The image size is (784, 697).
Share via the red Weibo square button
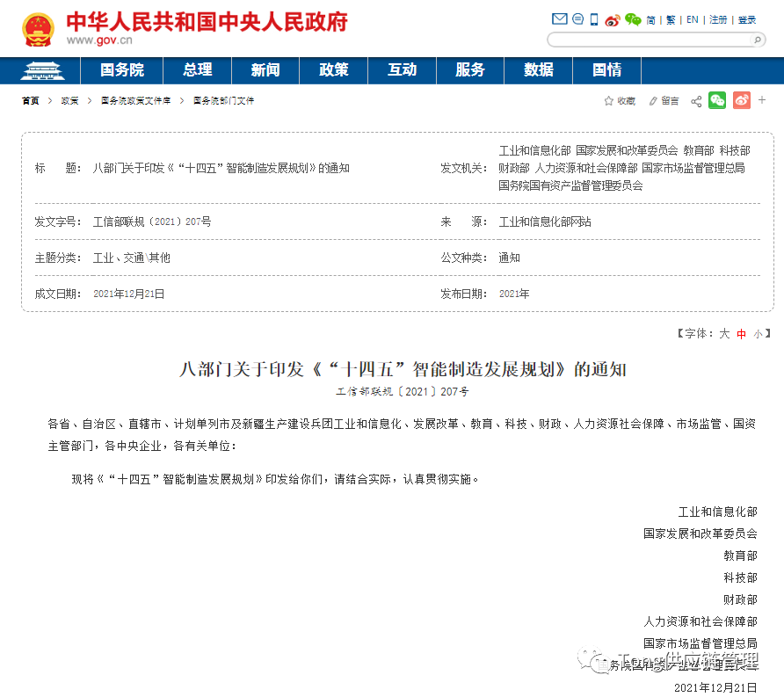click(742, 100)
